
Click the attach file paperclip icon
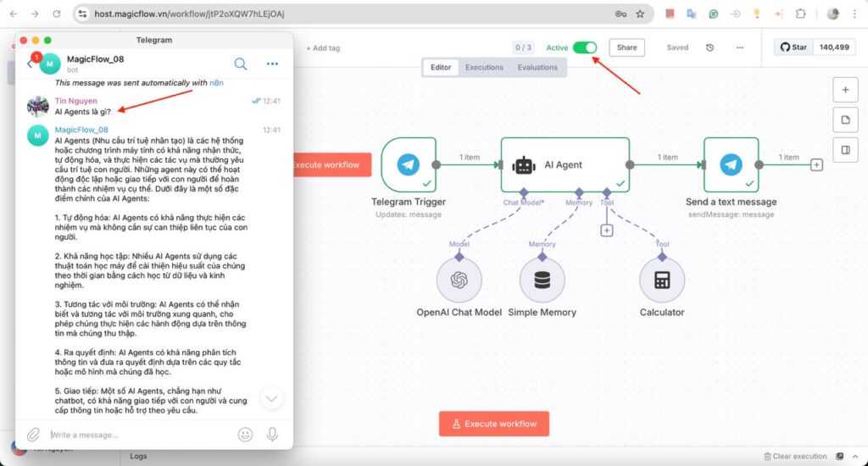coord(33,435)
